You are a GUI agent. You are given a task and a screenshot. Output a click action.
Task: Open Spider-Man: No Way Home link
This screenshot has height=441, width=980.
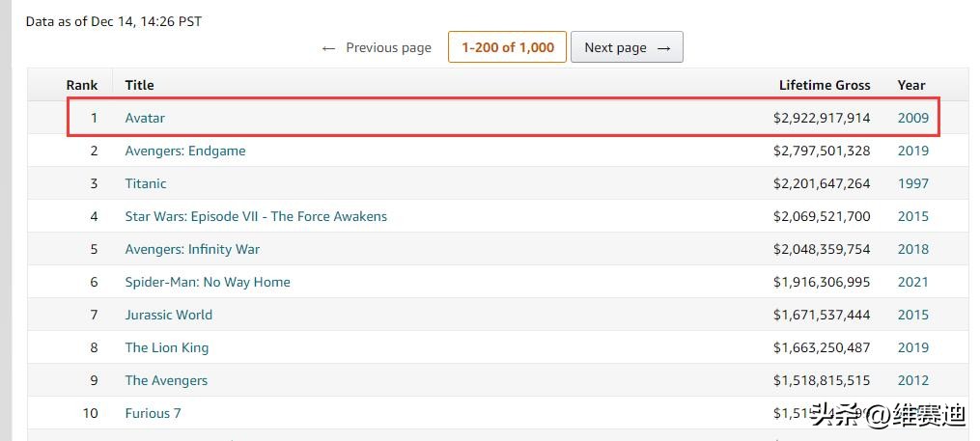point(208,282)
